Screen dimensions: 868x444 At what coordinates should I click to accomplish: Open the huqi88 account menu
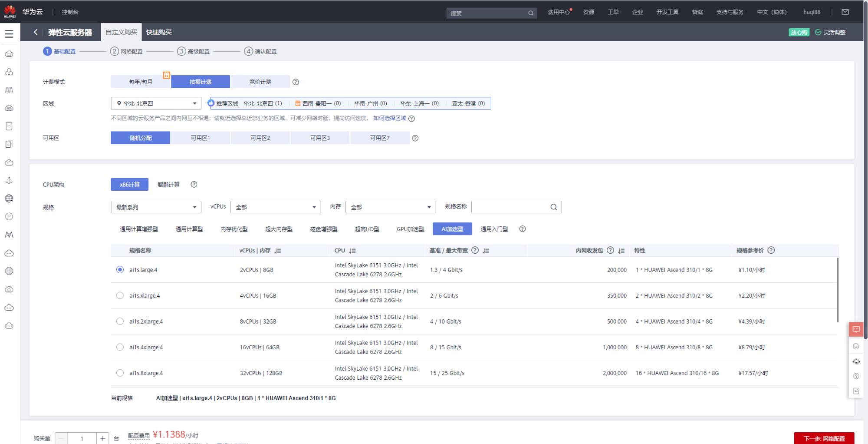point(812,12)
